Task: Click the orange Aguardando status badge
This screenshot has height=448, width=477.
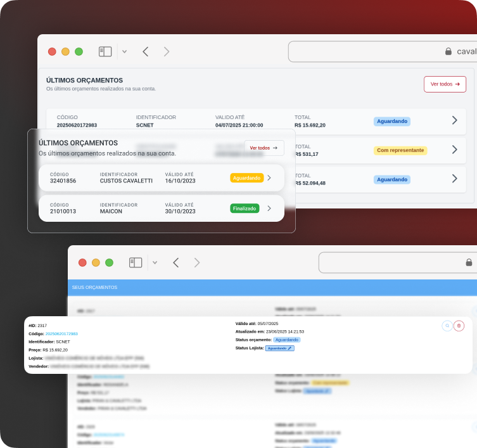Action: pos(246,178)
